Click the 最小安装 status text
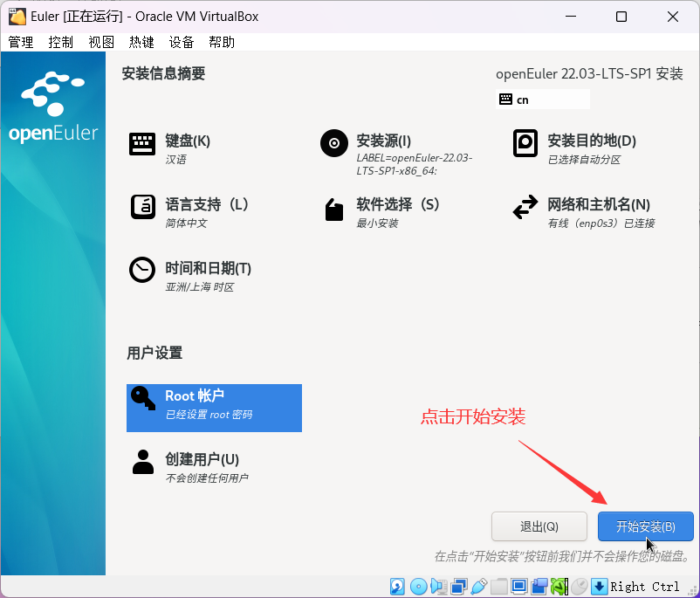The height and width of the screenshot is (598, 700). click(377, 223)
